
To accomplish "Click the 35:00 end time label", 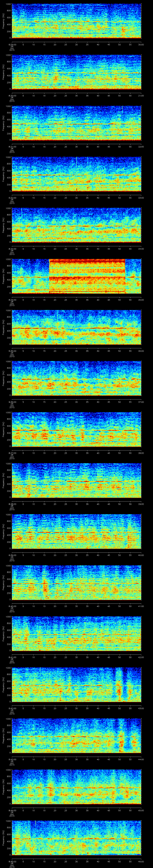I will [x=141, y=300].
